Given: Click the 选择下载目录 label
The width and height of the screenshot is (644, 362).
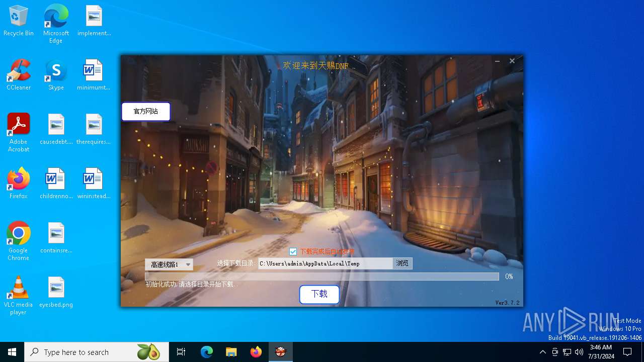Looking at the screenshot, I should tap(236, 263).
